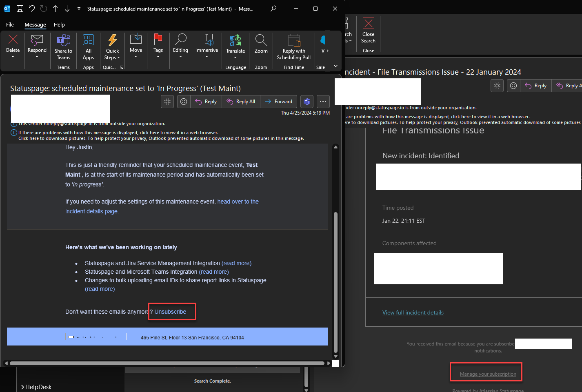The width and height of the screenshot is (582, 392).
Task: Click the 'Manage your subscription' link
Action: [x=488, y=374]
